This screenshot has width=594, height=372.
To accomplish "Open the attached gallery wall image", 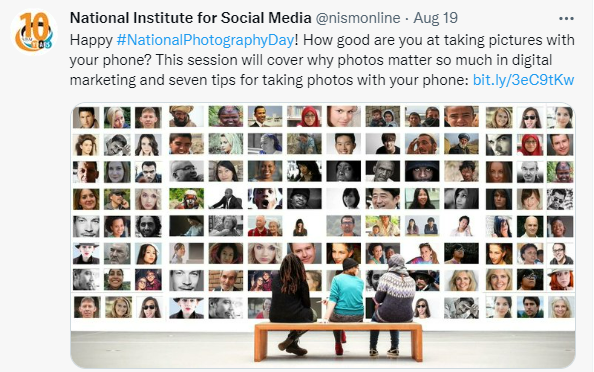I will pos(323,235).
